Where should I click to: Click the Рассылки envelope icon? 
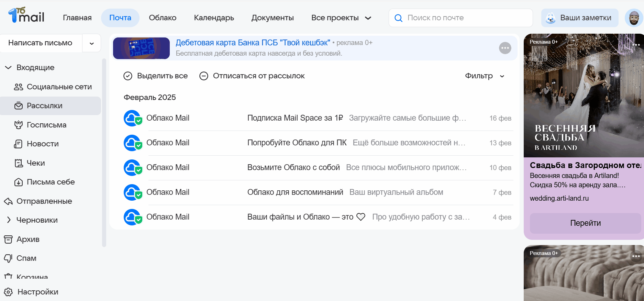pyautogui.click(x=19, y=106)
